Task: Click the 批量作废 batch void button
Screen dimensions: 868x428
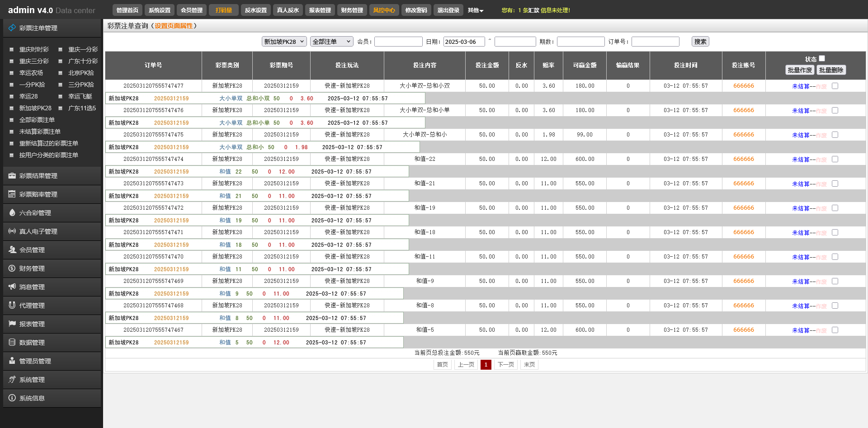Action: point(800,70)
